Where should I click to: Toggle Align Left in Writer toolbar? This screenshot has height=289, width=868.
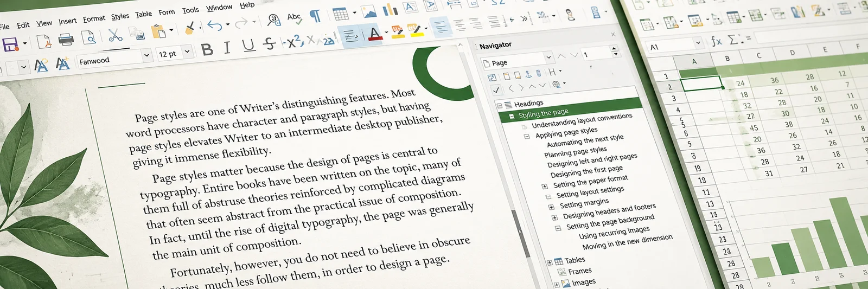(x=442, y=27)
